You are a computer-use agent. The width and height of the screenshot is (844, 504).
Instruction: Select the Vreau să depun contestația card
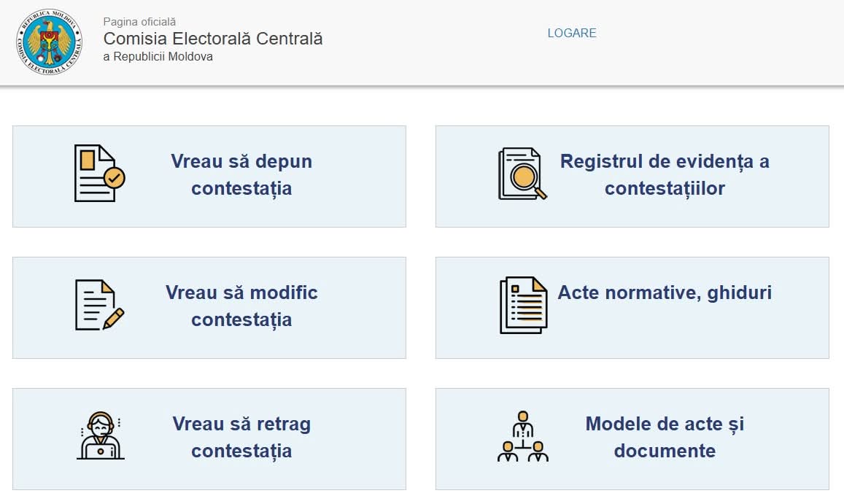click(209, 176)
